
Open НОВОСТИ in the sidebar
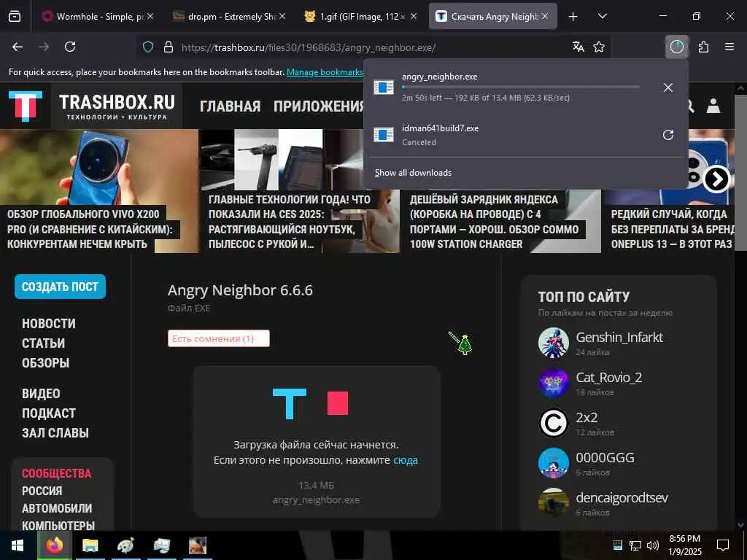click(x=49, y=323)
